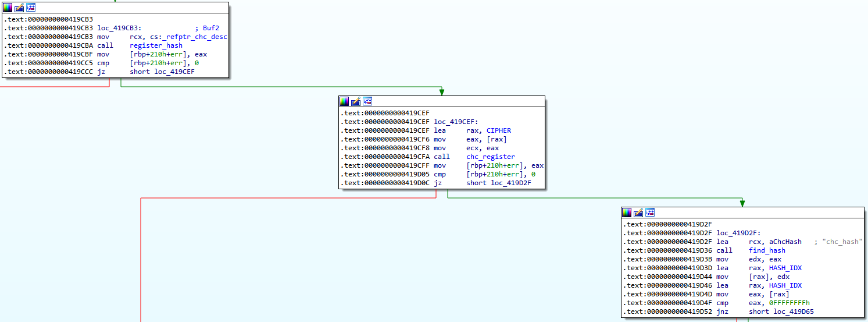This screenshot has width=868, height=322.
Task: Click the CIPHER operand
Action: (x=499, y=130)
